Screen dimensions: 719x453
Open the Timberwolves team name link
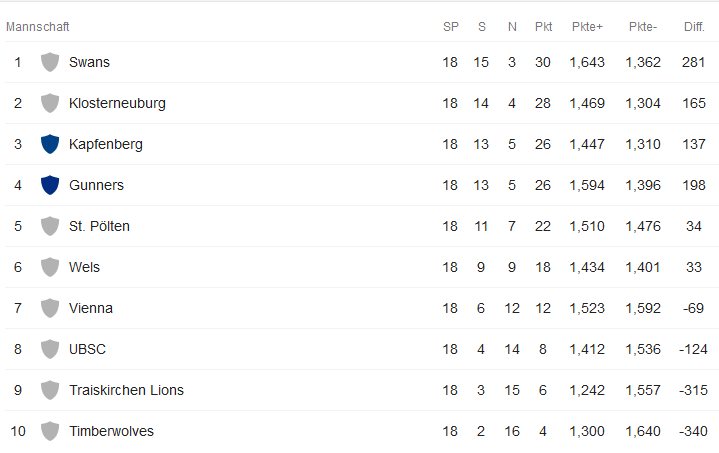(111, 431)
